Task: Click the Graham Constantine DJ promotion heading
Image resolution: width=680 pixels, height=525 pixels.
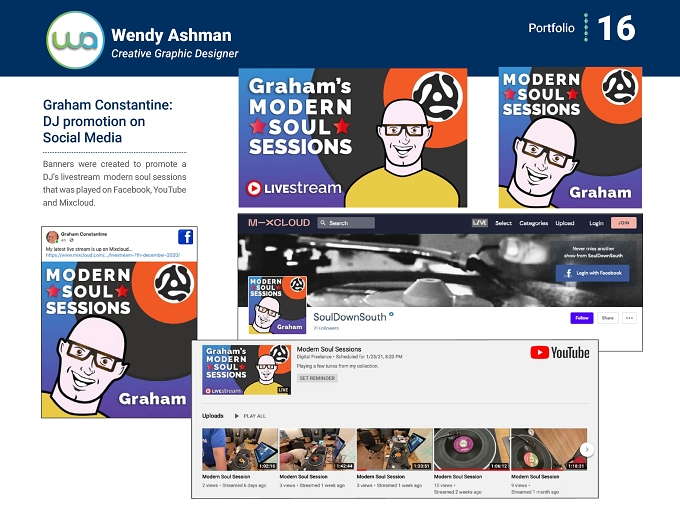Action: (x=108, y=121)
